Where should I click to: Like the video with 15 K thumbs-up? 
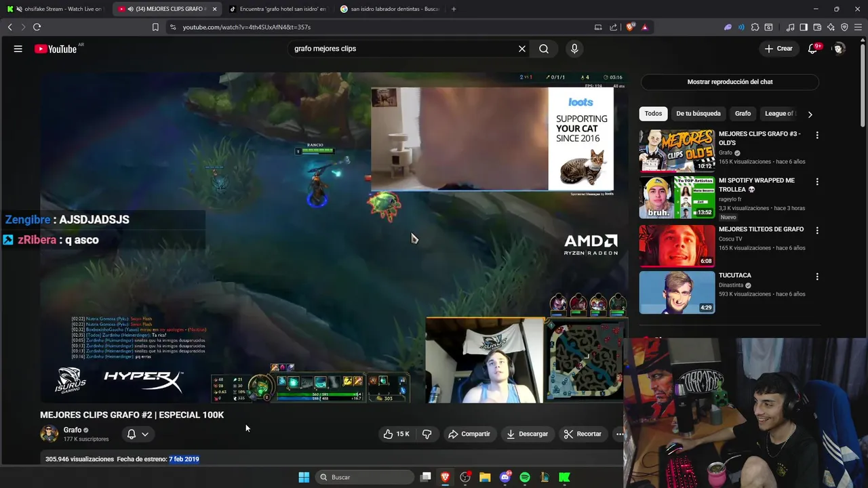395,434
